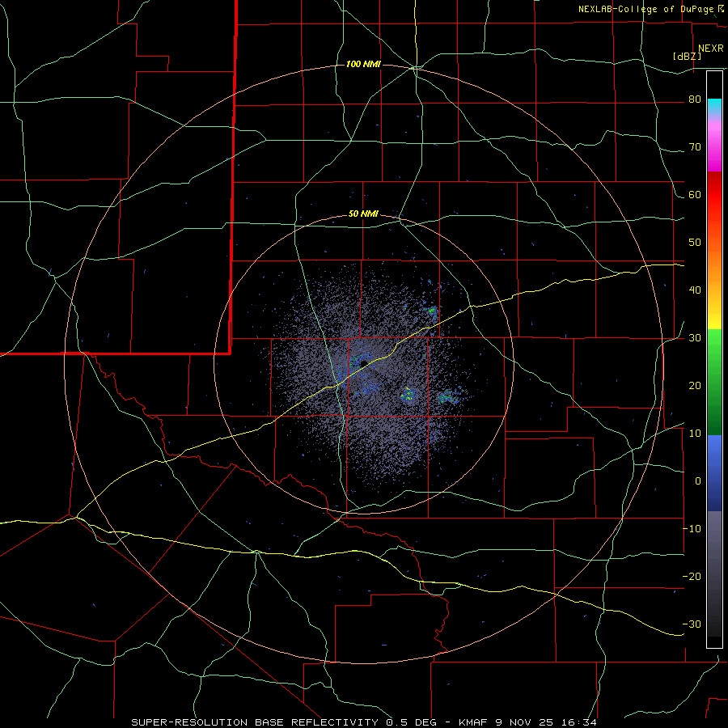Click the 70 value on the dBZ scale

point(695,147)
